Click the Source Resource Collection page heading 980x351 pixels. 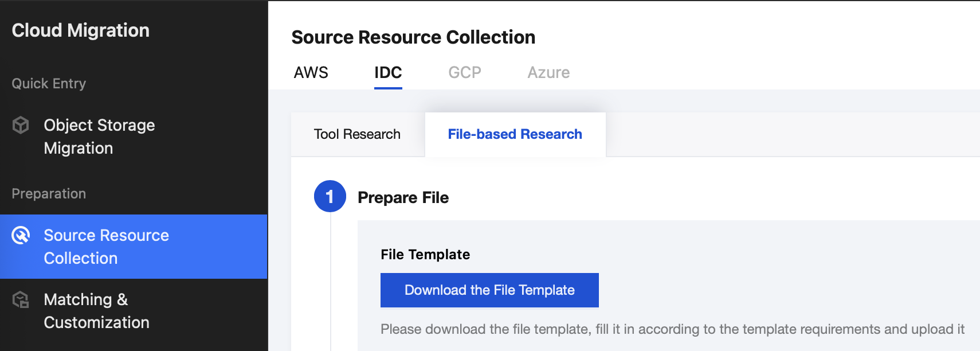(413, 37)
